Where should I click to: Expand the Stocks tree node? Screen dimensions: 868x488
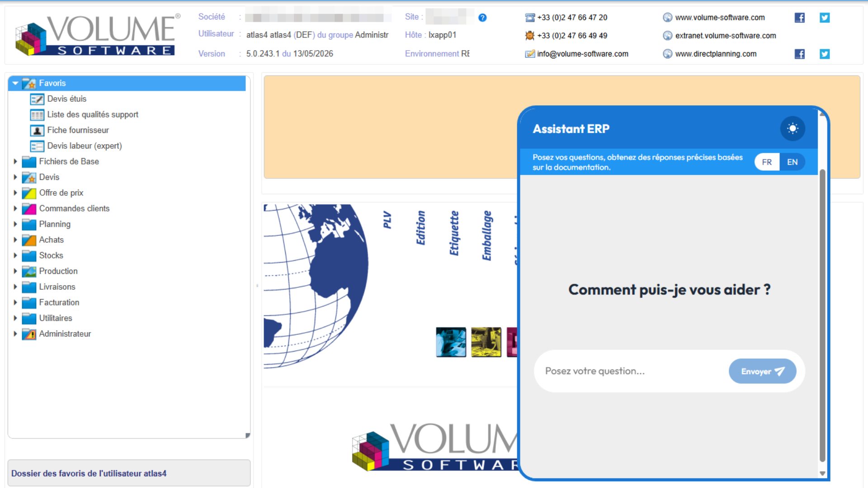pos(15,255)
